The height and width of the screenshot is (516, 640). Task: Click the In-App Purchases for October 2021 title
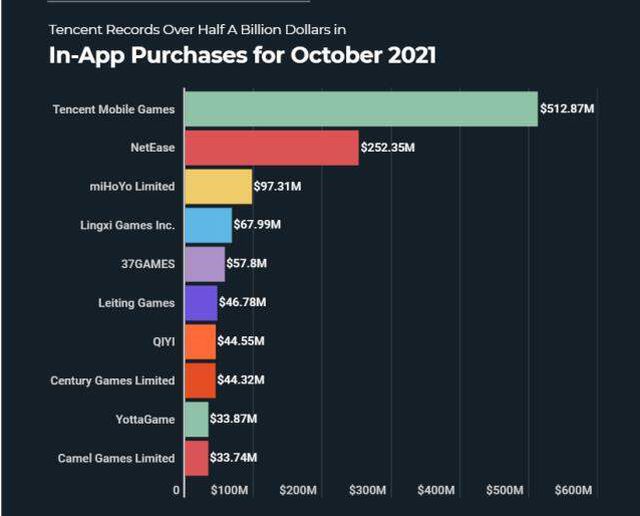point(242,55)
